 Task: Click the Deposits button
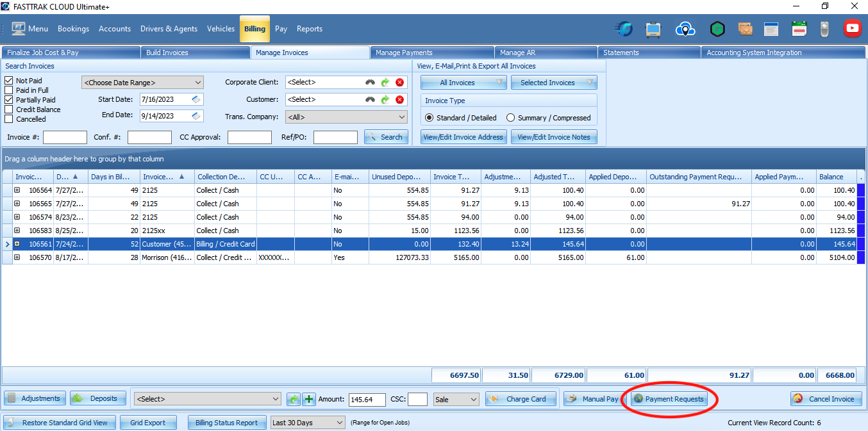pos(98,398)
